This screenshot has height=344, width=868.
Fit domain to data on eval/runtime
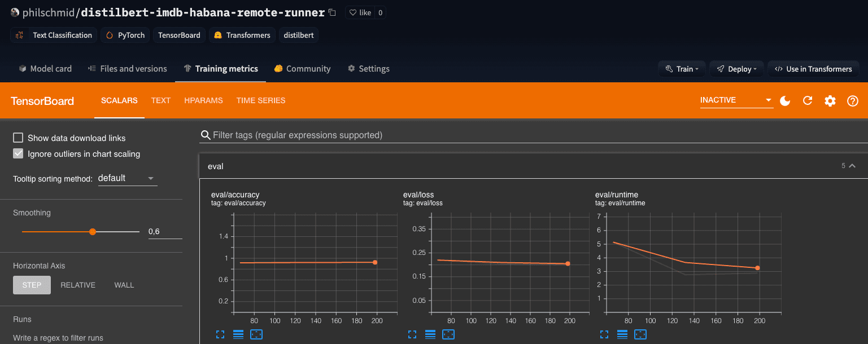pos(640,334)
